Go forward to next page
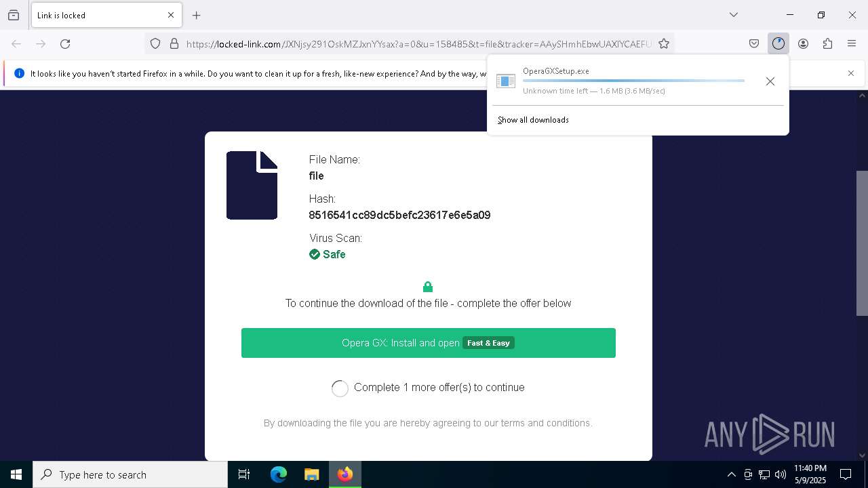The width and height of the screenshot is (868, 488). [x=41, y=44]
